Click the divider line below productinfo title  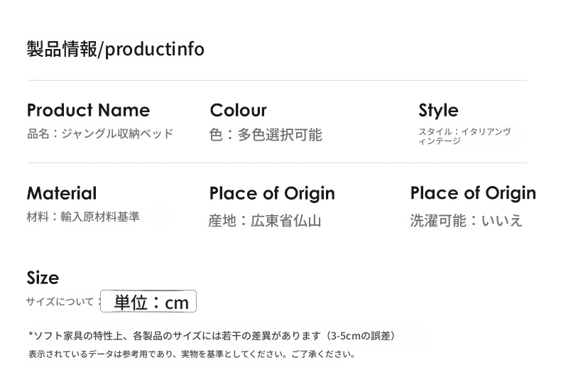[277, 80]
